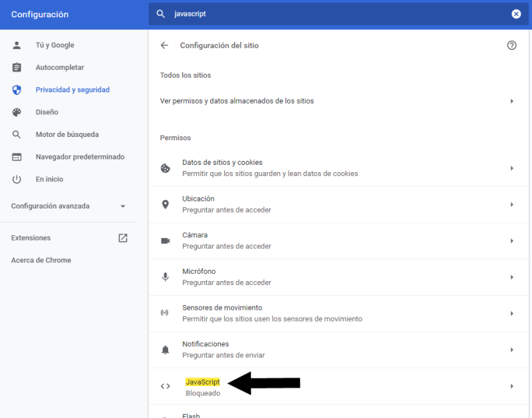532x418 pixels.
Task: Click the search field containing javascript
Action: [x=339, y=14]
